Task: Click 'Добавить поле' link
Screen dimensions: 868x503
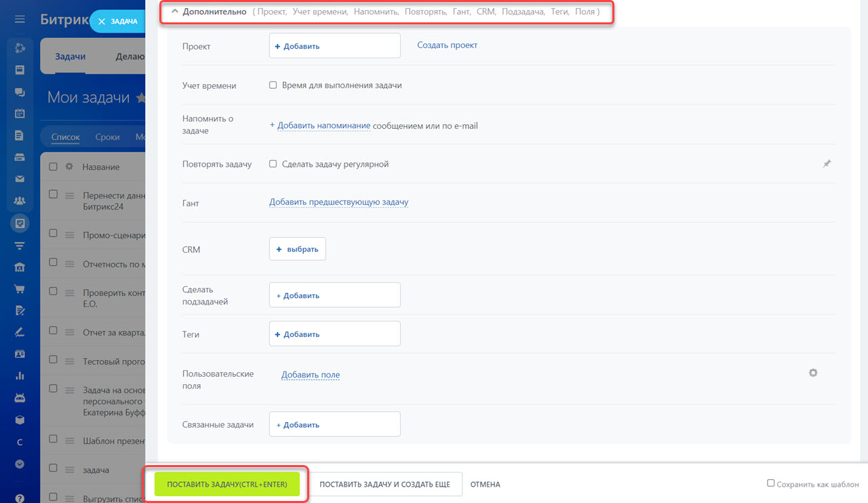Action: pos(311,374)
